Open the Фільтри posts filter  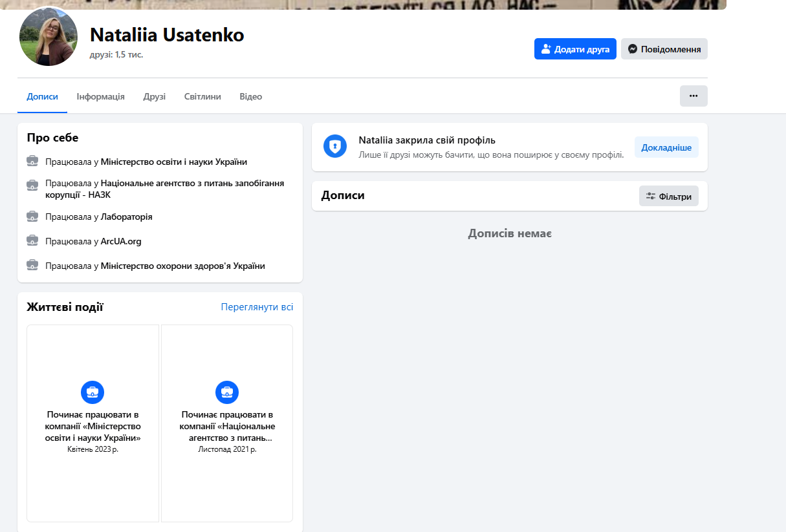(x=668, y=196)
